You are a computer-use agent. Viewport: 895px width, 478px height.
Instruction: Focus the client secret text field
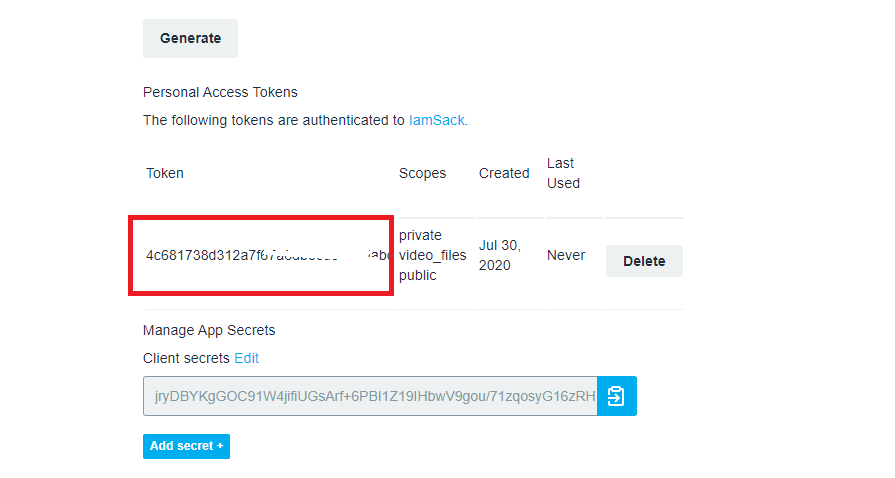[370, 396]
